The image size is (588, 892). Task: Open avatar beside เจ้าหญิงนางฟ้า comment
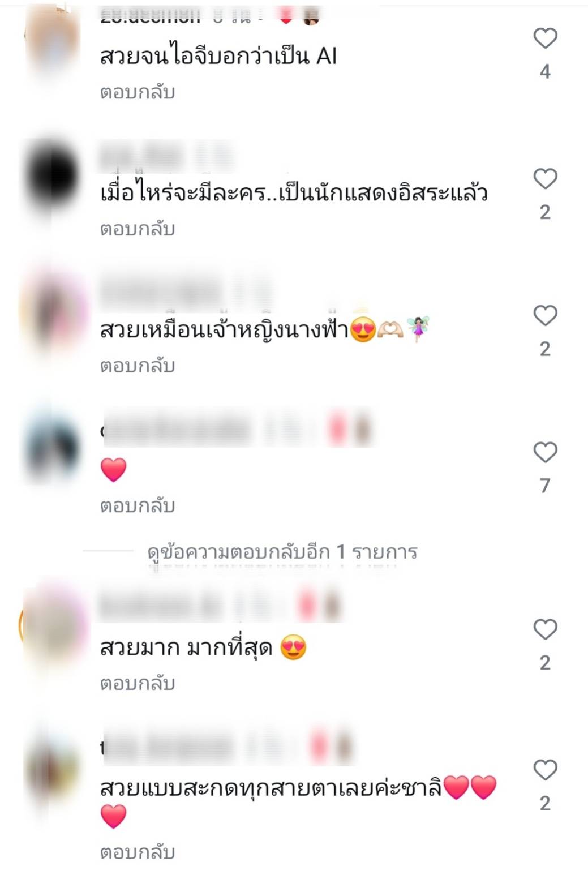pyautogui.click(x=53, y=311)
